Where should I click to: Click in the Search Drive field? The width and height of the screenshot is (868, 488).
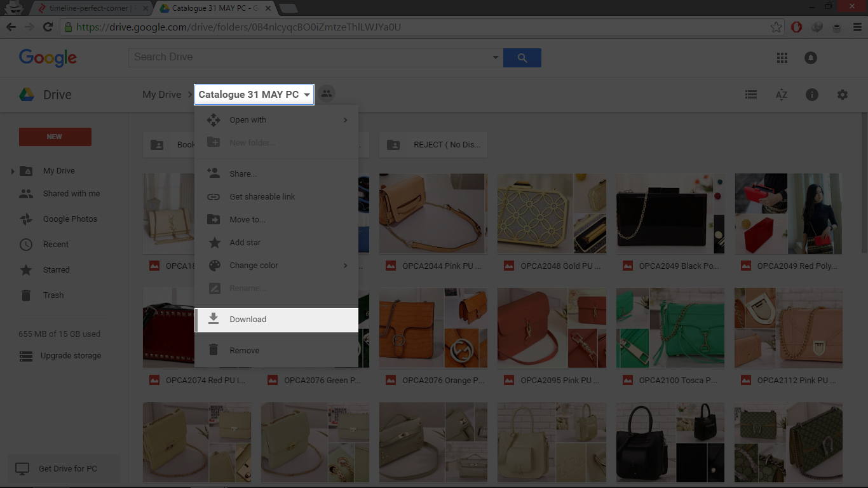[311, 57]
